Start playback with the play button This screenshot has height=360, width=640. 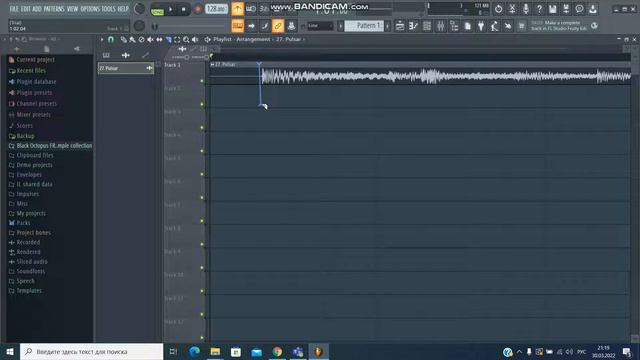[171, 9]
